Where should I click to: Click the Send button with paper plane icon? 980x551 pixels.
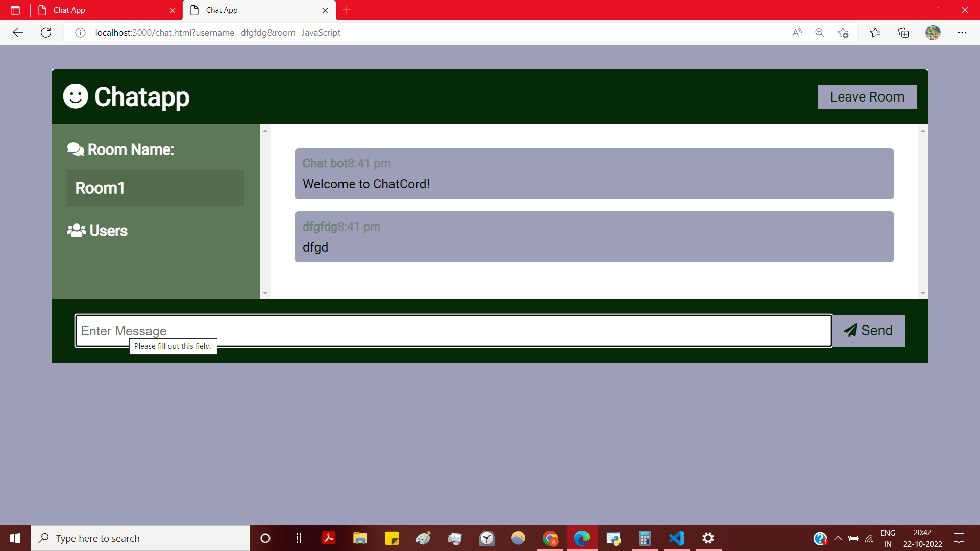click(868, 331)
